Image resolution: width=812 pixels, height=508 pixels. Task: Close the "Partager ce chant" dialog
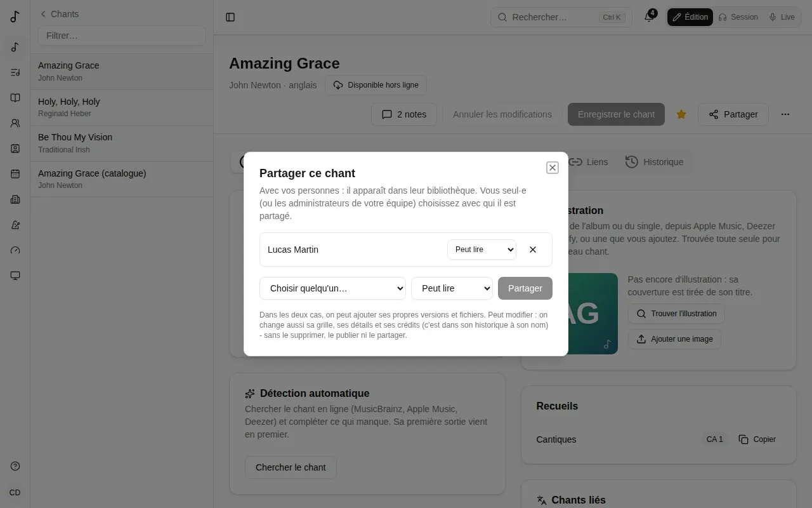click(553, 168)
